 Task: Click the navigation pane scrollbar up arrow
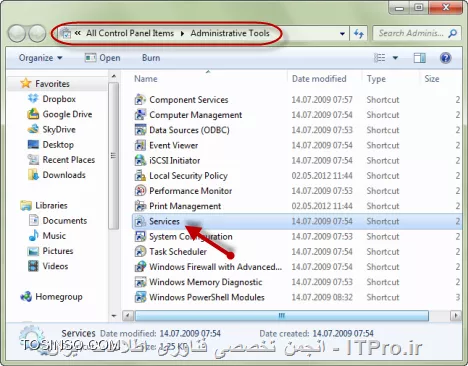[x=114, y=76]
